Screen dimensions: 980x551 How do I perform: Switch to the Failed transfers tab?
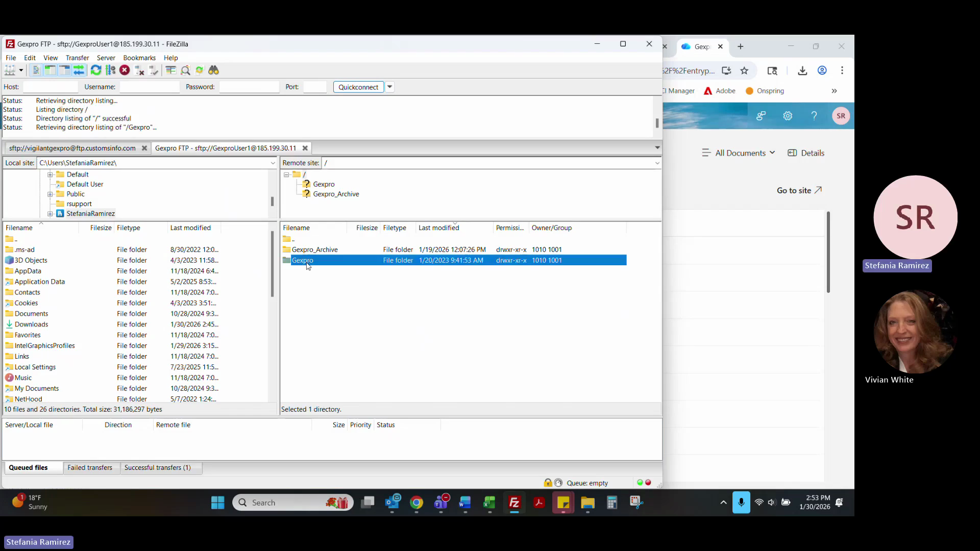(x=90, y=468)
